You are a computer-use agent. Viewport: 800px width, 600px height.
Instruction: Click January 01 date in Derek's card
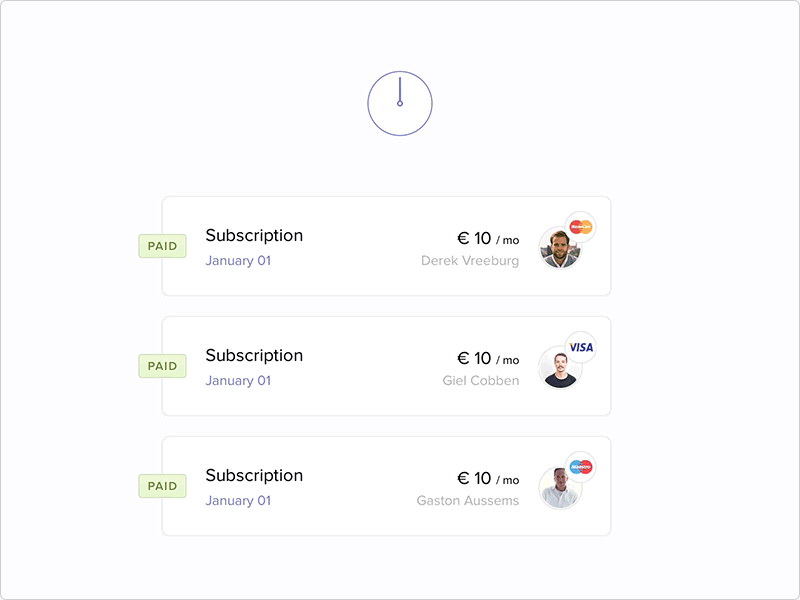[x=238, y=261]
